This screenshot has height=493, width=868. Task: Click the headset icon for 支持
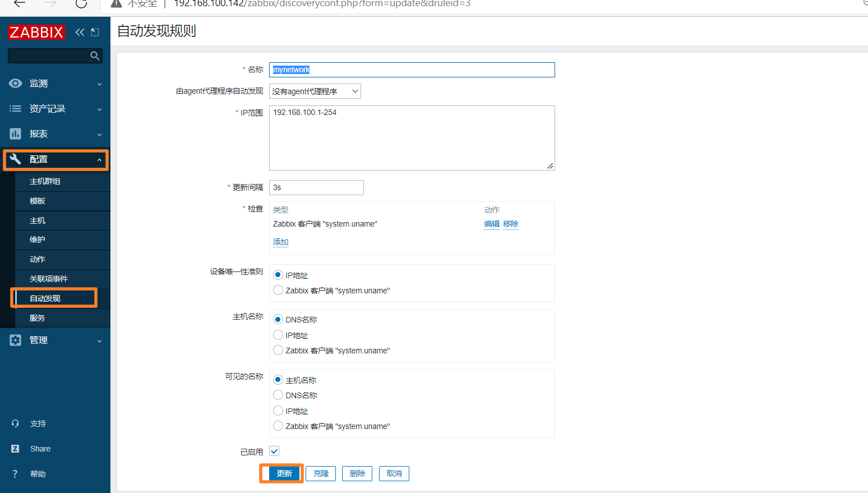[15, 423]
